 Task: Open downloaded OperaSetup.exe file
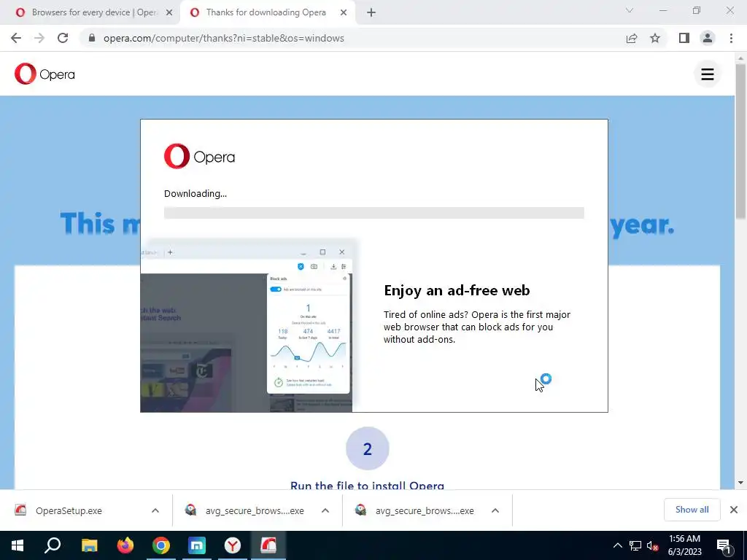(69, 510)
